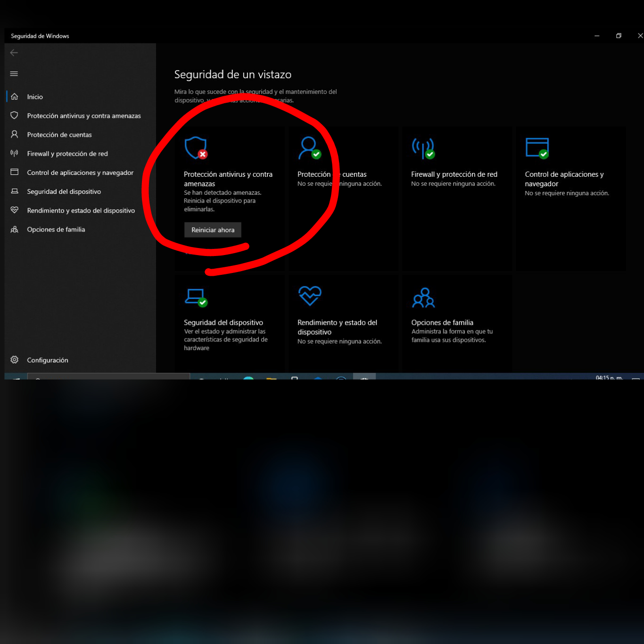This screenshot has height=644, width=644.
Task: Open the Firewall y protección de red antenna card
Action: pos(457,198)
